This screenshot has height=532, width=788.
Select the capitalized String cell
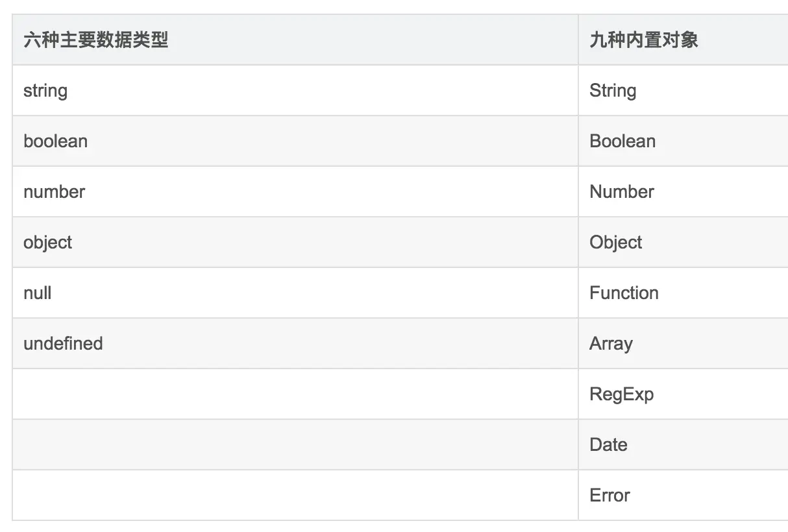point(683,90)
